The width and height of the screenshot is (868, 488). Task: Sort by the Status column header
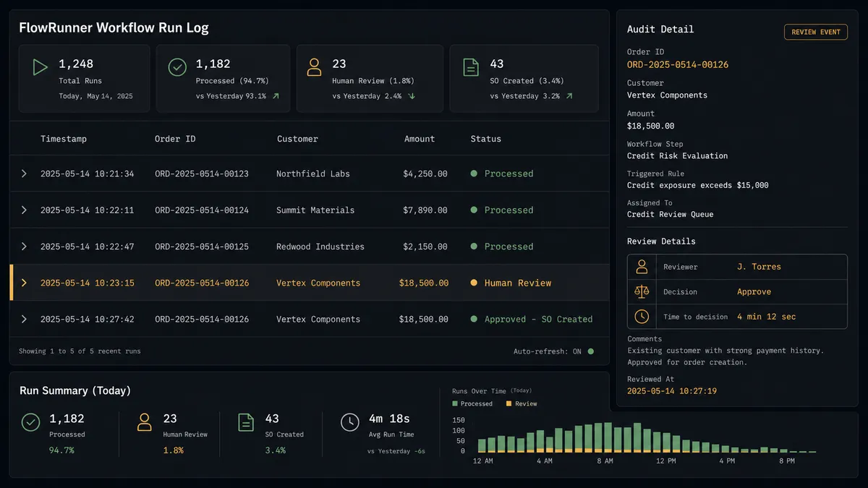486,139
